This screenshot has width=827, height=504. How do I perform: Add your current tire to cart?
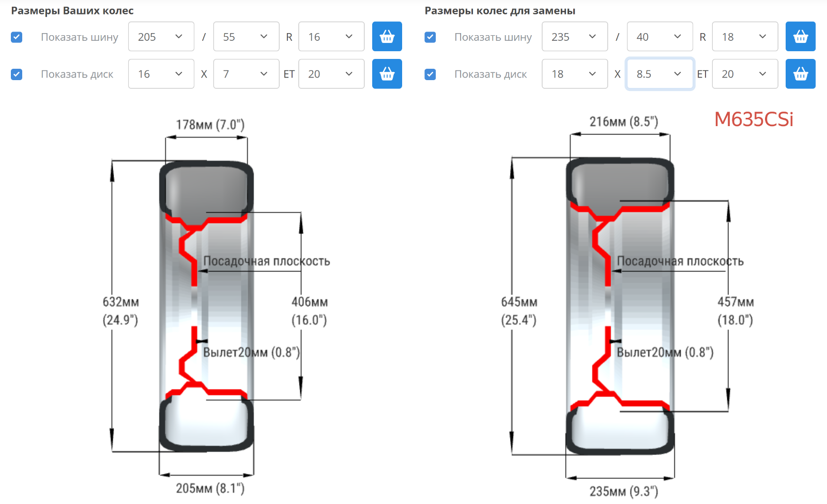click(x=387, y=37)
